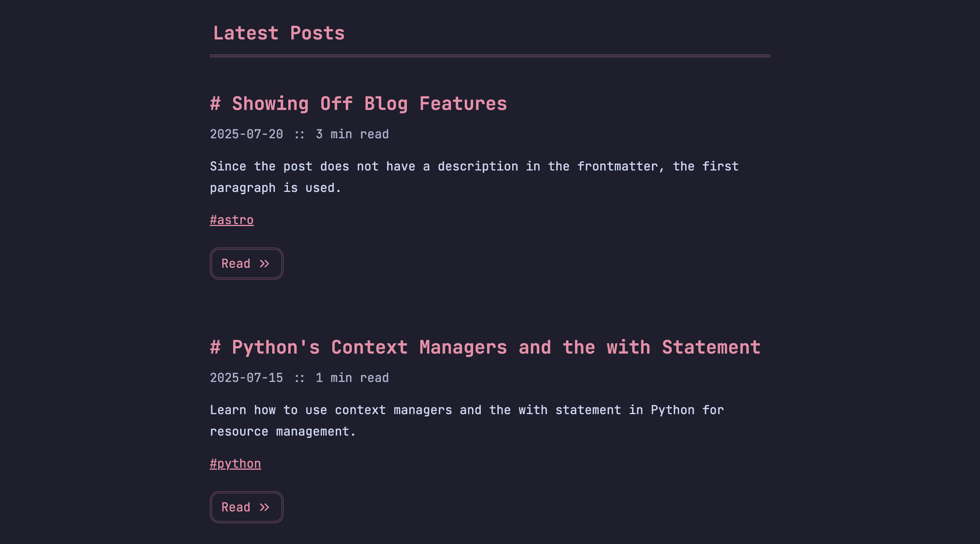The image size is (980, 544).
Task: Follow the #astro tag link
Action: pos(232,220)
